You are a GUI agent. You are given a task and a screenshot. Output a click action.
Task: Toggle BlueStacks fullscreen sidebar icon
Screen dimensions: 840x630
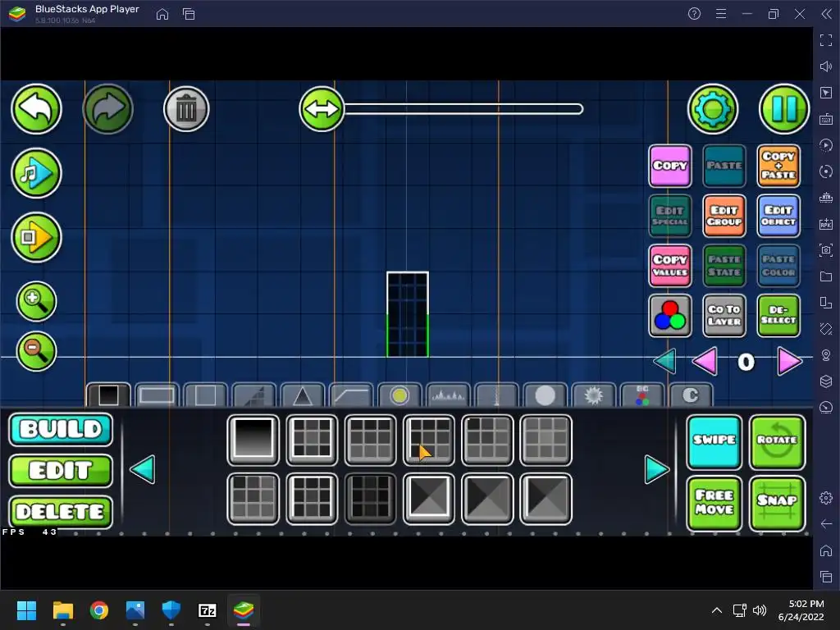[826, 40]
